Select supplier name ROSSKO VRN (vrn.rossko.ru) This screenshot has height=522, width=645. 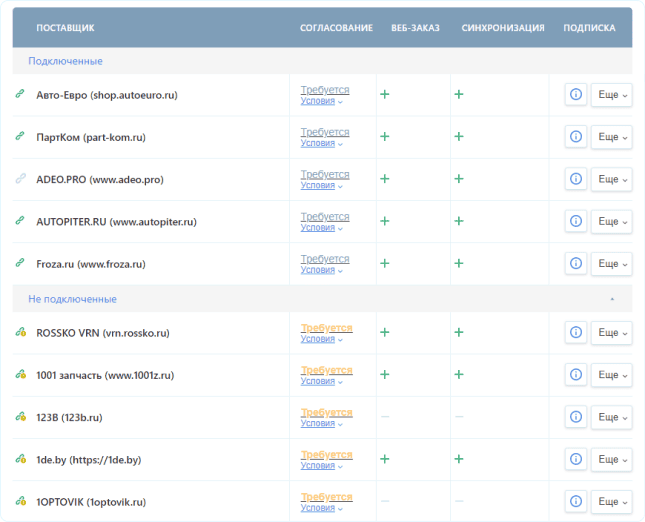point(103,333)
